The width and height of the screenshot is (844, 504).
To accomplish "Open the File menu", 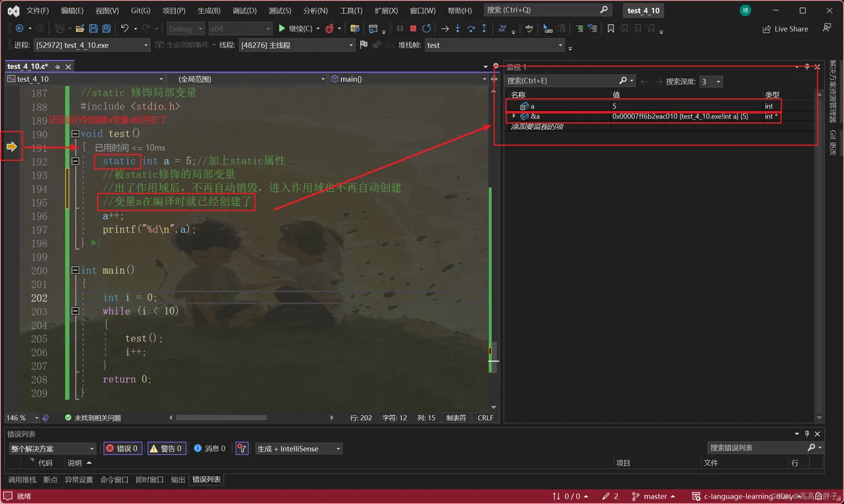I will click(x=38, y=11).
